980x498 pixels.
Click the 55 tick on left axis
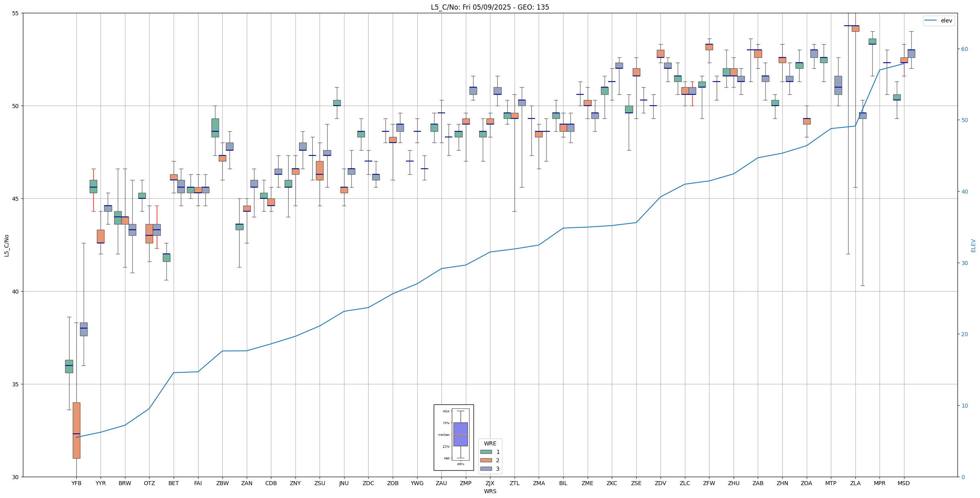click(x=16, y=13)
